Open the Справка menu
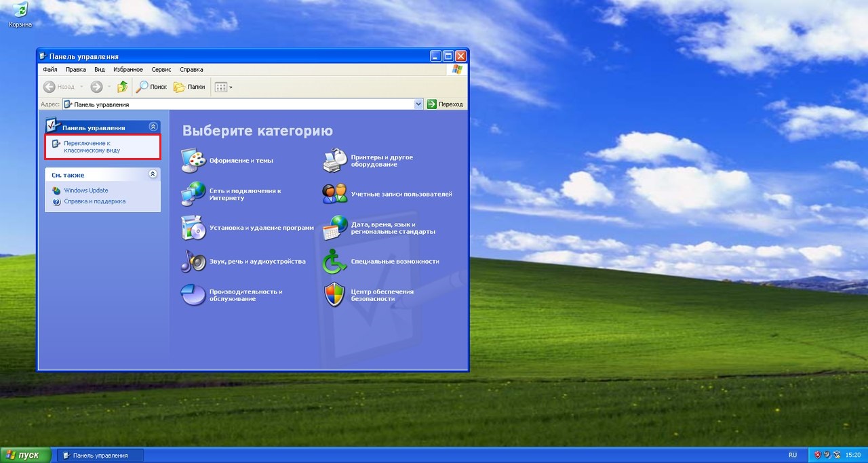The height and width of the screenshot is (463, 868). pyautogui.click(x=191, y=69)
